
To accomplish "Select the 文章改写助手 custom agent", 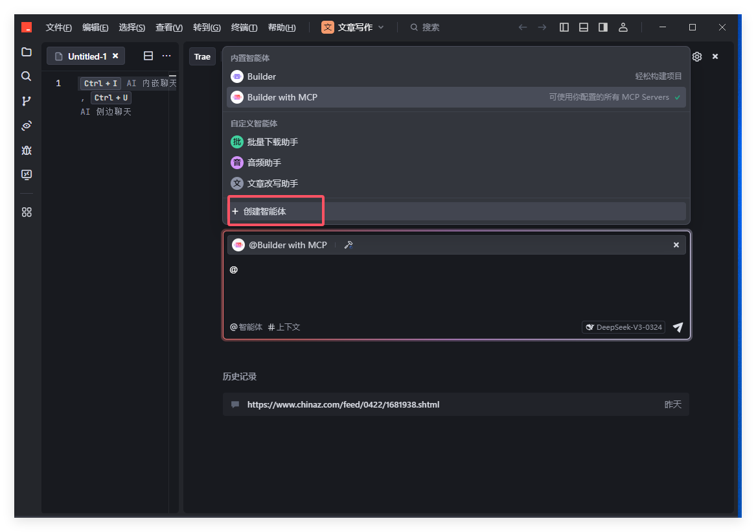I will pyautogui.click(x=272, y=183).
